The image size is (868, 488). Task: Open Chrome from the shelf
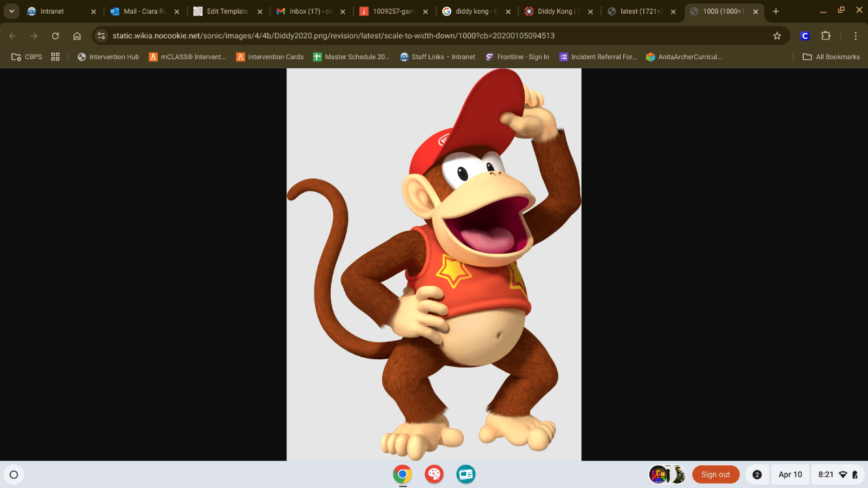tap(402, 474)
